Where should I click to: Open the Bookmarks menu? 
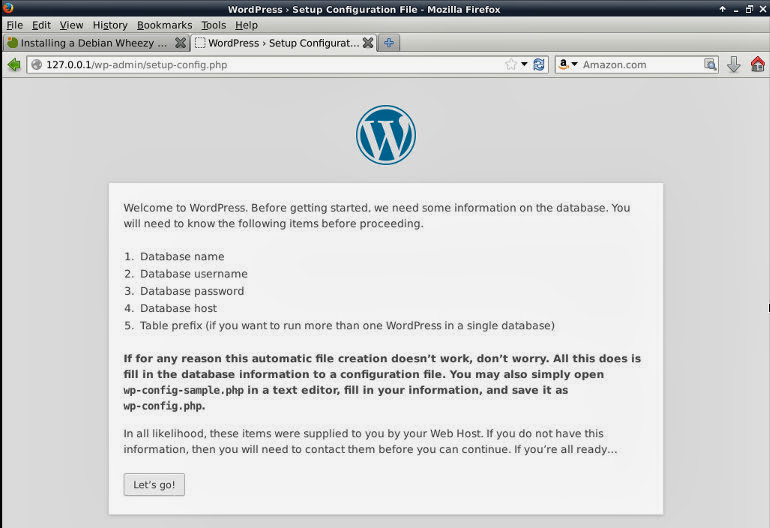click(165, 25)
